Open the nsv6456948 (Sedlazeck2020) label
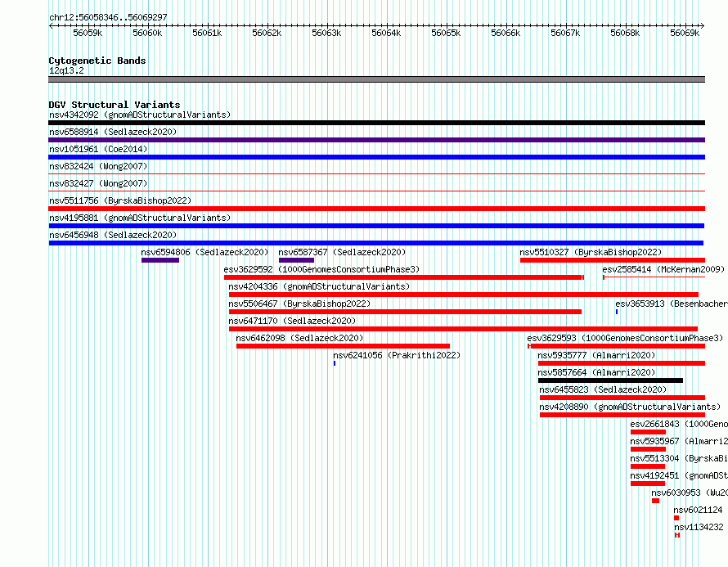Viewport: 728px width, 567px height. [113, 235]
